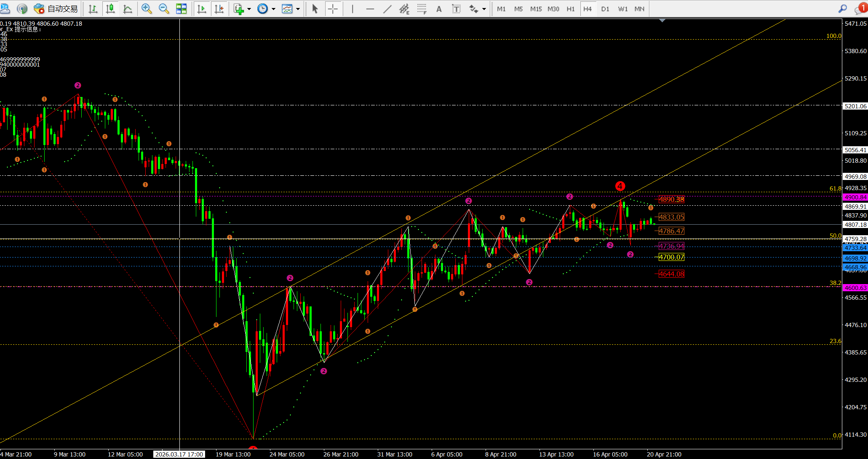Screen dimensions: 868x459
Task: Switch chart to candlestick mode
Action: pos(110,9)
